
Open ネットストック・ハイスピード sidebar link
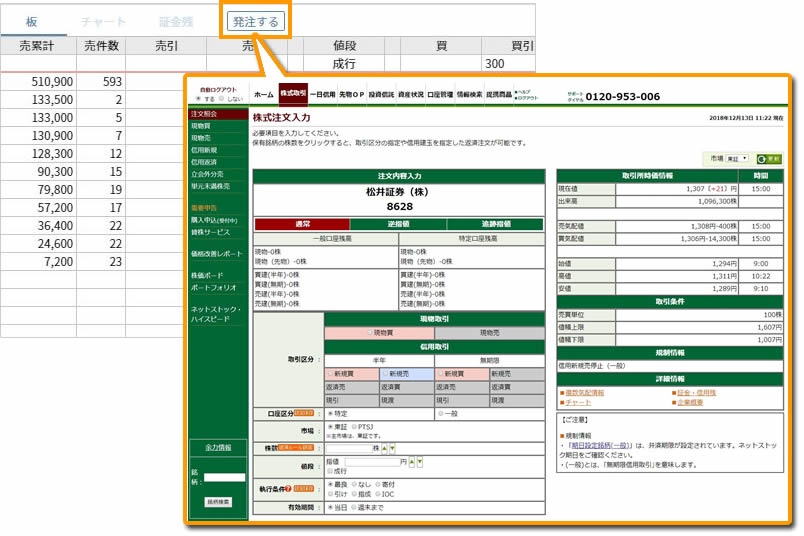pos(216,314)
